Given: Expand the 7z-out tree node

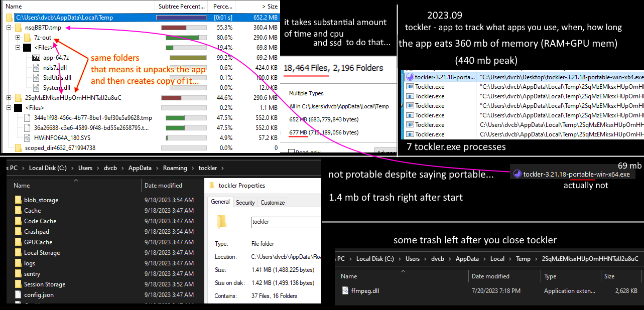Looking at the screenshot, I should [18, 38].
